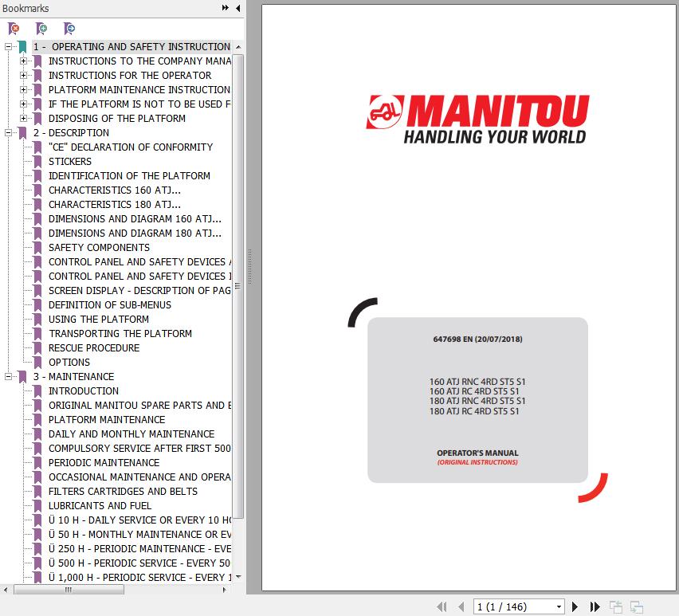This screenshot has height=616, width=679.
Task: Open 'TRANSPORTING THE PLATFORM' bookmark
Action: coord(120,333)
